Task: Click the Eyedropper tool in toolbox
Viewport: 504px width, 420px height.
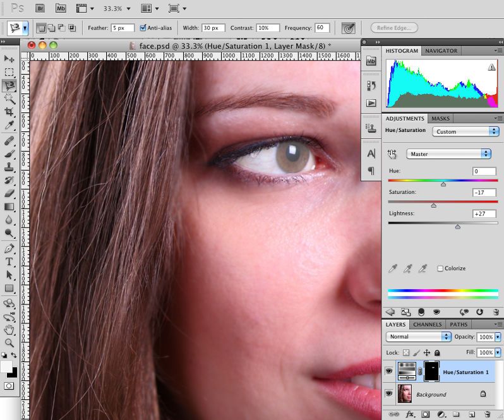Action: pyautogui.click(x=9, y=126)
